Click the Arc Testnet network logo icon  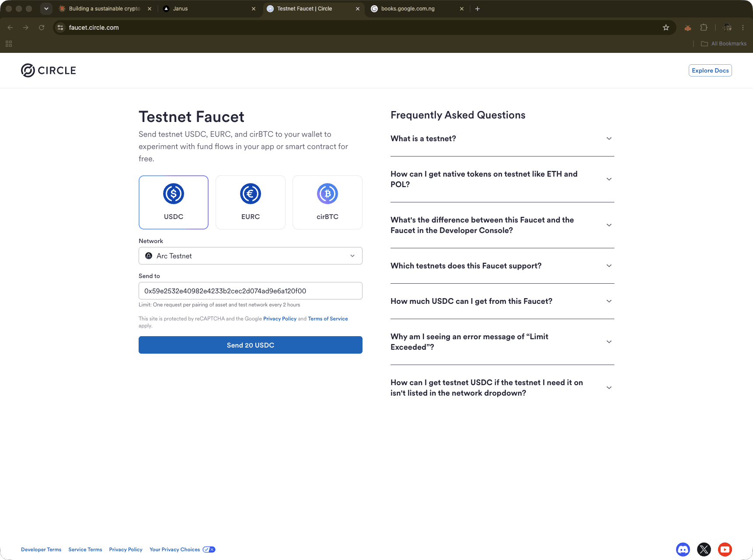pyautogui.click(x=149, y=256)
